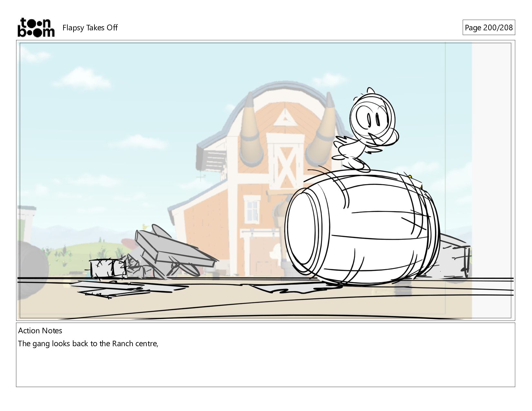The width and height of the screenshot is (532, 411).
Task: Select 'The gang looks back to the Ranch centre,' text
Action: (88, 344)
